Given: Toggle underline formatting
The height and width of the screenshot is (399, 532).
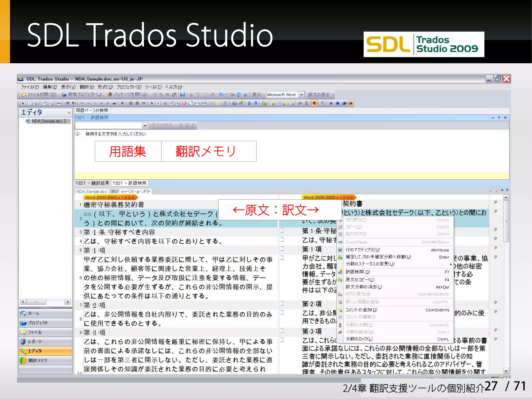Looking at the screenshot, I should point(36,103).
